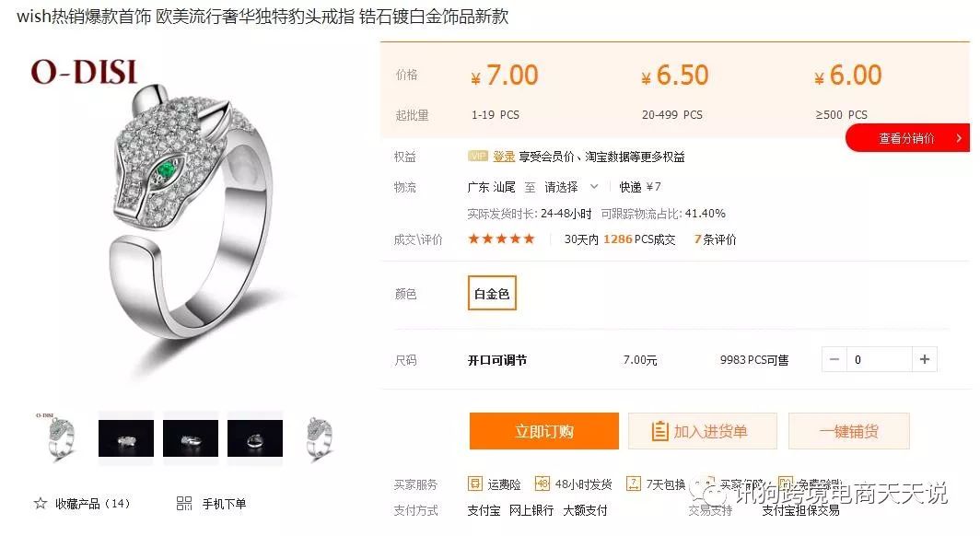Expand 查看分销价 red arrow banner
Viewport: 980px width, 536px height.
(908, 138)
